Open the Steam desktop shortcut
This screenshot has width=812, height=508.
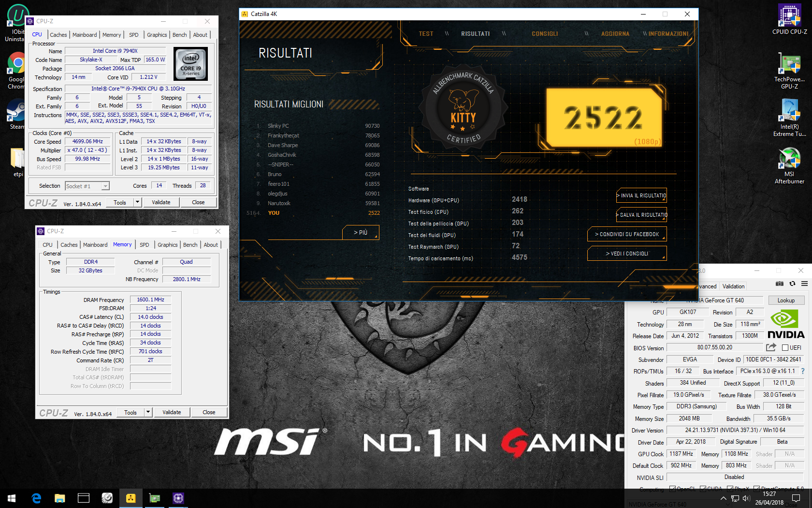click(16, 114)
